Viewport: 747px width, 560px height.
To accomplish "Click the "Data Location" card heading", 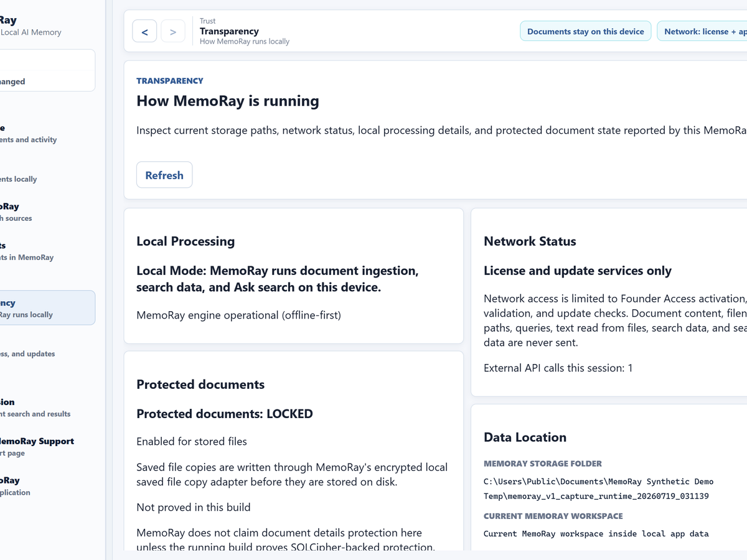I will click(525, 437).
